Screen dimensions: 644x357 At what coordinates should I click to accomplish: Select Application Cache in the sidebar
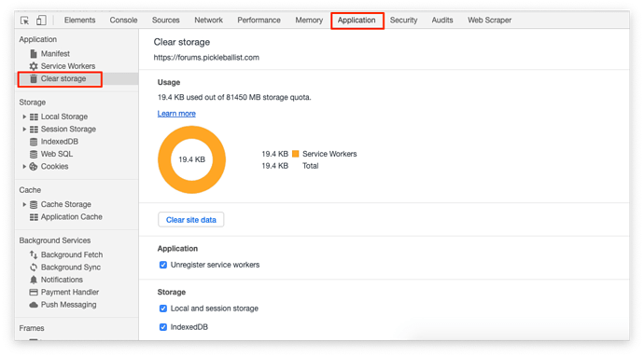72,217
